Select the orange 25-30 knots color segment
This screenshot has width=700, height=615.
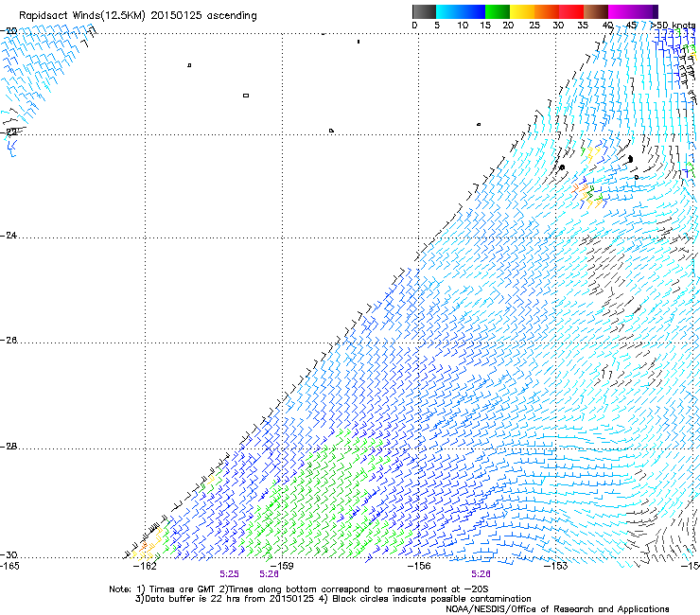click(547, 11)
